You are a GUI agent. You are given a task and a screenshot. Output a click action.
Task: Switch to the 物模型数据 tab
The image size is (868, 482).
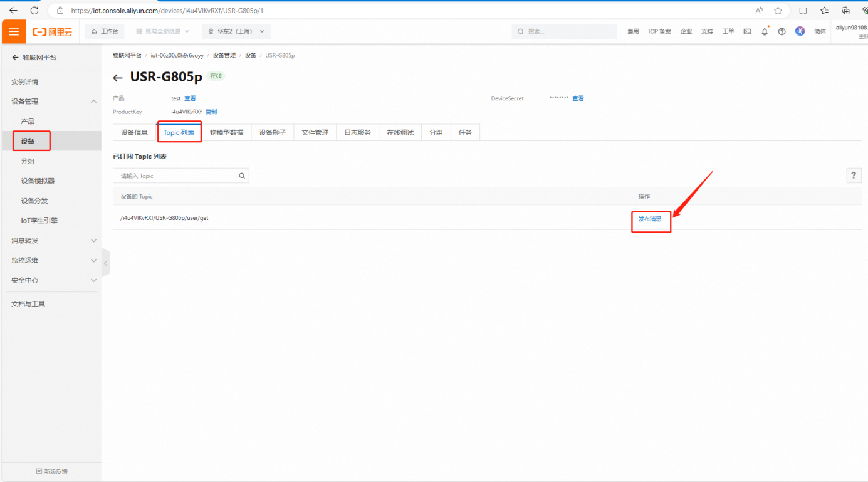[226, 133]
